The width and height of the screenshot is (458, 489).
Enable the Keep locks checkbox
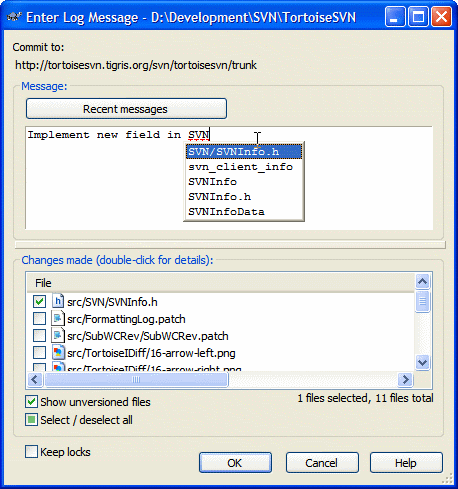coord(31,452)
